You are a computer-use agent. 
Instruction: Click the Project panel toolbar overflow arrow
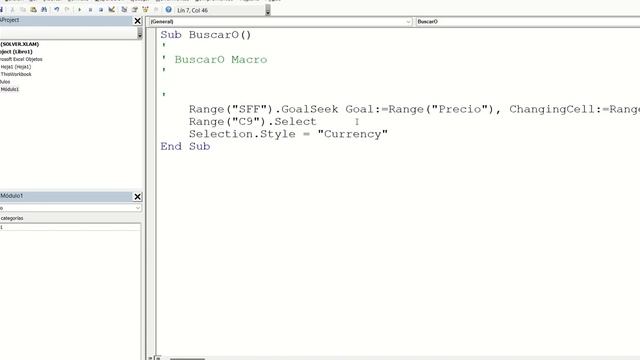(140, 33)
